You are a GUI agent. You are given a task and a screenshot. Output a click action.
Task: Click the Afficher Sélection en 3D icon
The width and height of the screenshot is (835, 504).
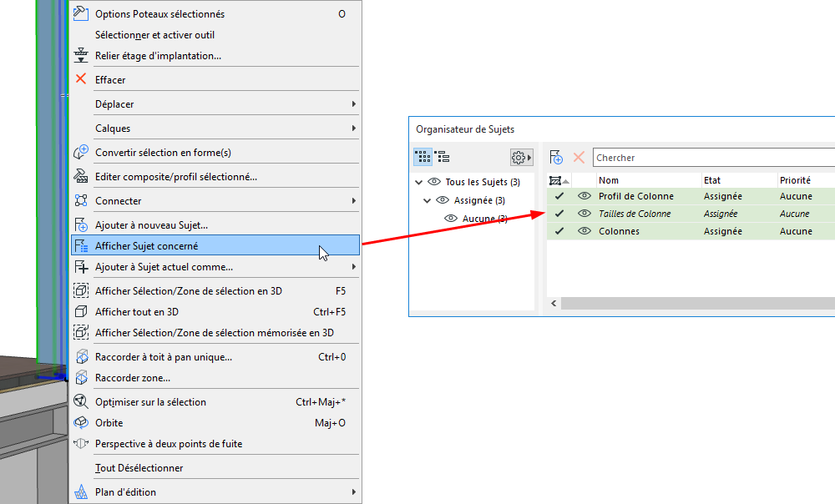click(x=81, y=290)
